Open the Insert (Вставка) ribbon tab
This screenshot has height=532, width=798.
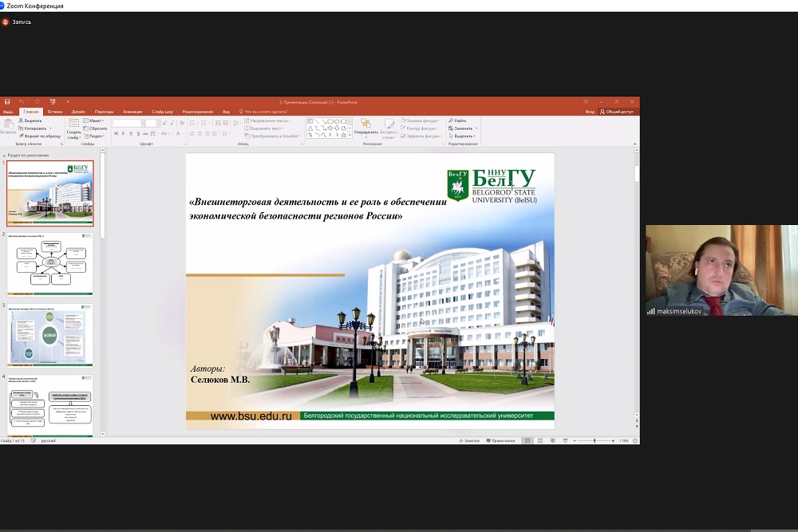click(55, 112)
